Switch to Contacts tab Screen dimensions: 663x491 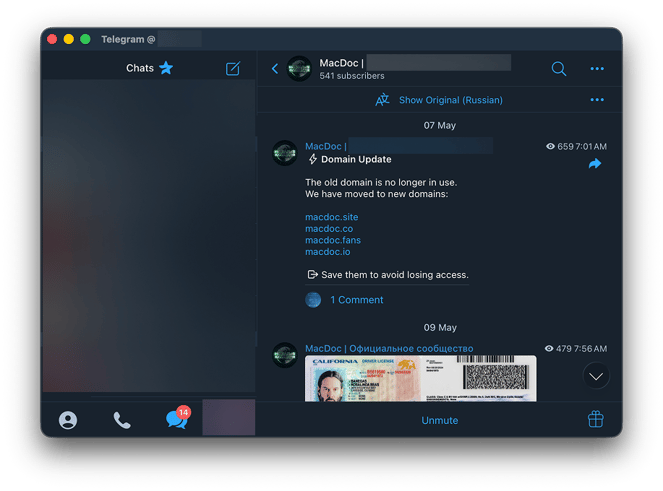click(x=68, y=420)
